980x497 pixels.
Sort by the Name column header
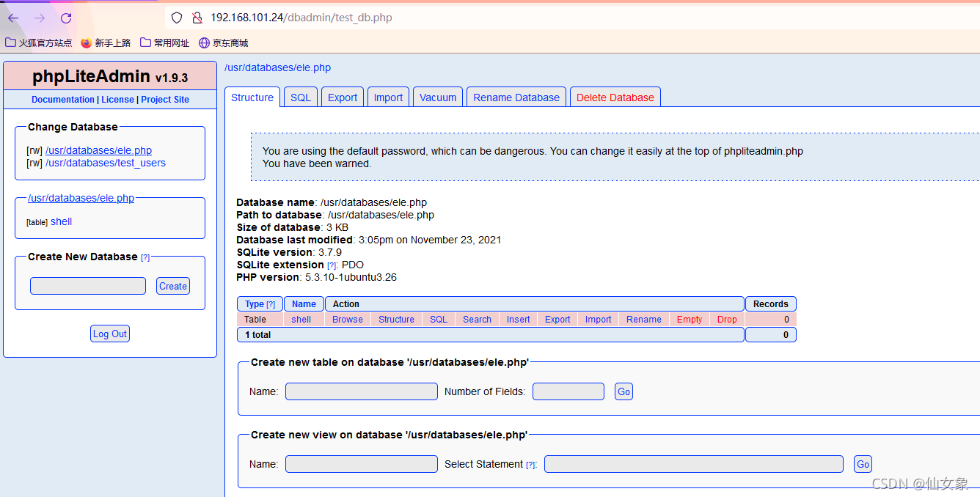304,304
